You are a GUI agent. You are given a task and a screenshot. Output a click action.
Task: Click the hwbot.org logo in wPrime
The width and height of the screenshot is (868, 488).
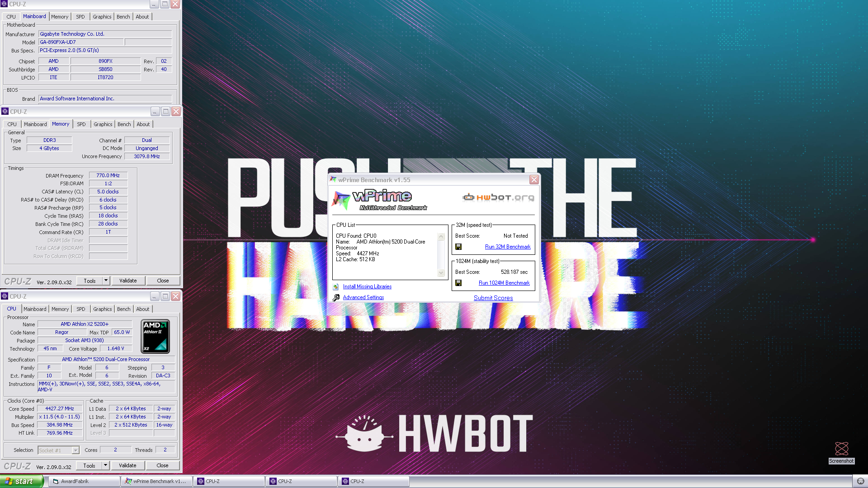click(498, 197)
